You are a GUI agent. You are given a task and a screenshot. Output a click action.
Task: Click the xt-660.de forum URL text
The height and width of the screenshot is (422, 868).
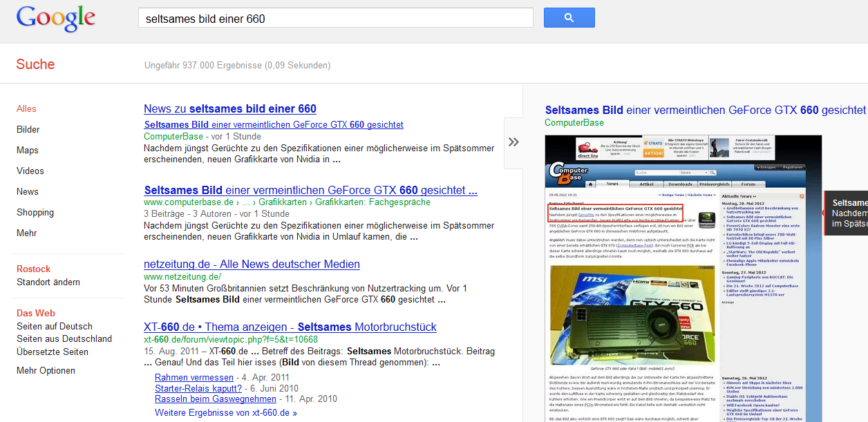[x=231, y=339]
